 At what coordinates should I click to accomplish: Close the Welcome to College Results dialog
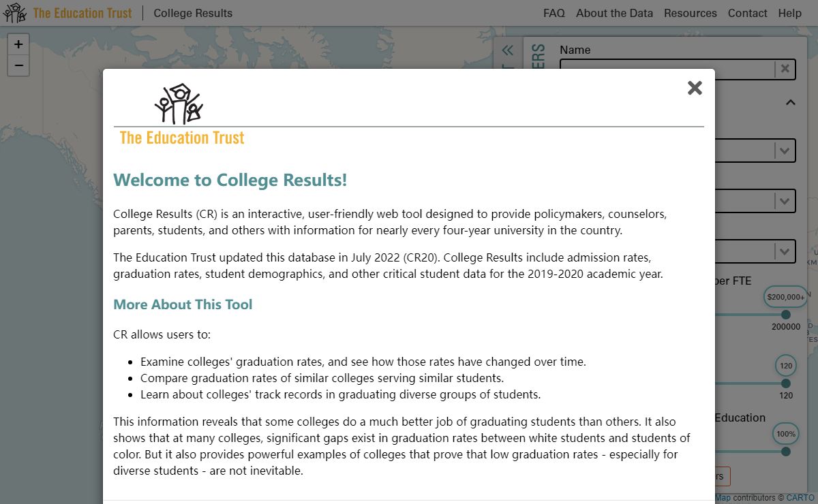(695, 88)
